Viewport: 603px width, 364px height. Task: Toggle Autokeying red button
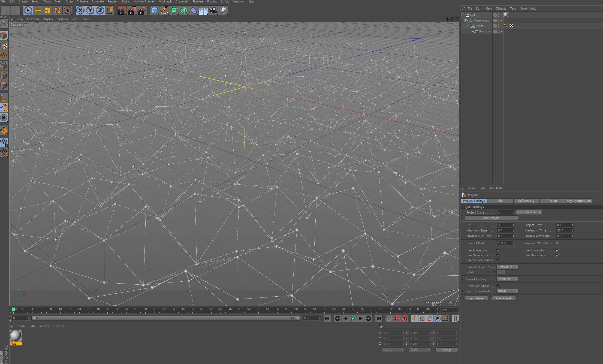(x=397, y=318)
